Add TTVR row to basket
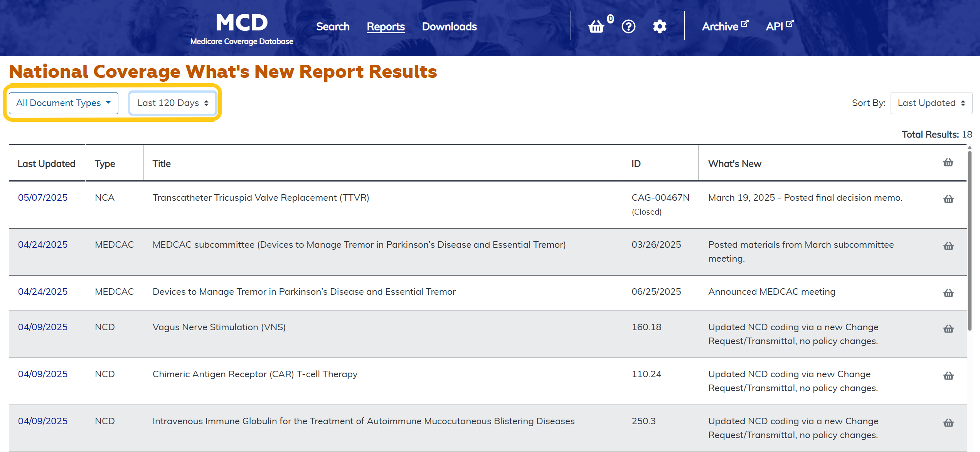 [x=948, y=199]
